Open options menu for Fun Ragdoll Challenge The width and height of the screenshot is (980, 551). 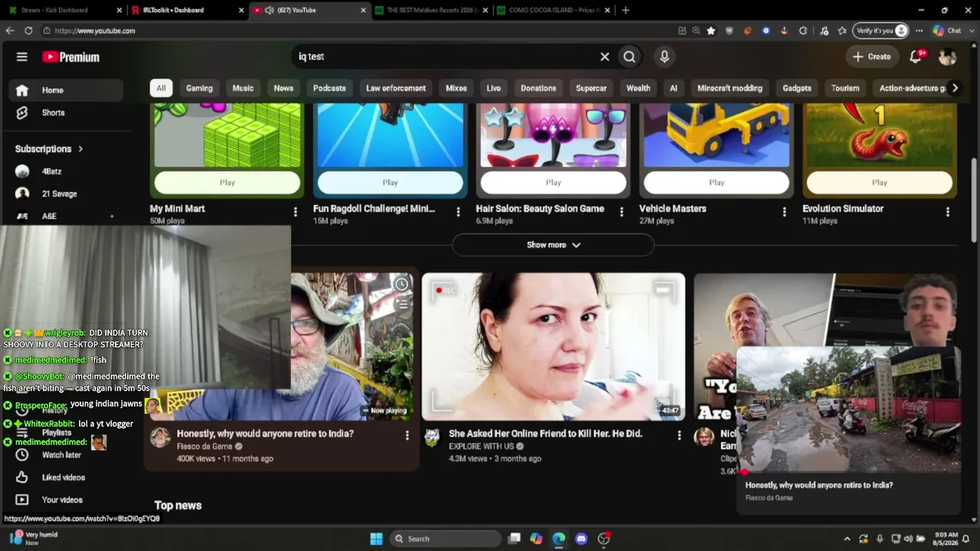coord(459,212)
